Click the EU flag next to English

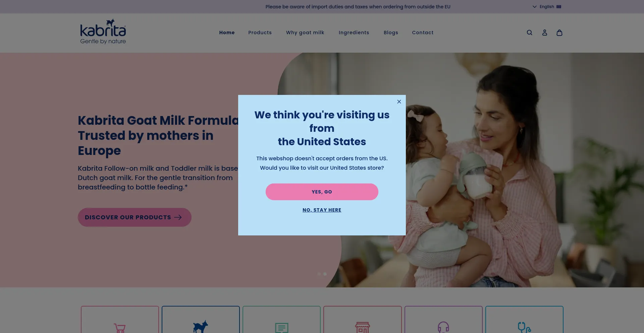[x=559, y=7]
